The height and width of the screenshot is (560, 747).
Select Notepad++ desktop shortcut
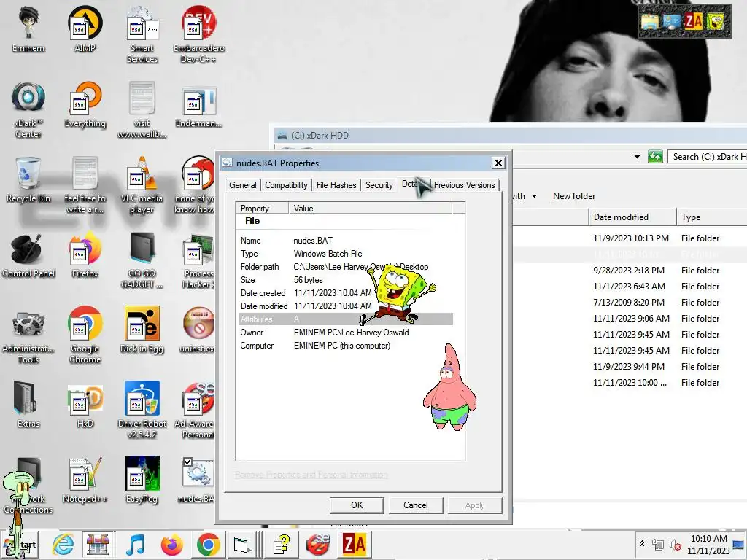[x=85, y=481]
